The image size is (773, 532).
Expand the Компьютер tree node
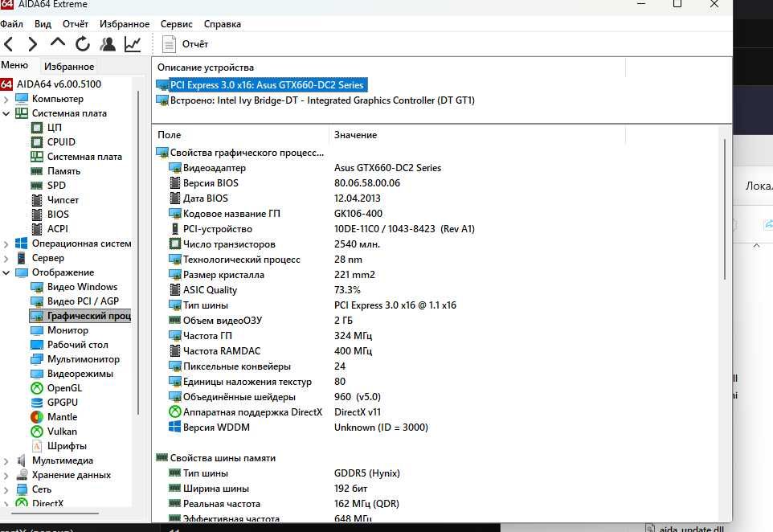coord(6,99)
